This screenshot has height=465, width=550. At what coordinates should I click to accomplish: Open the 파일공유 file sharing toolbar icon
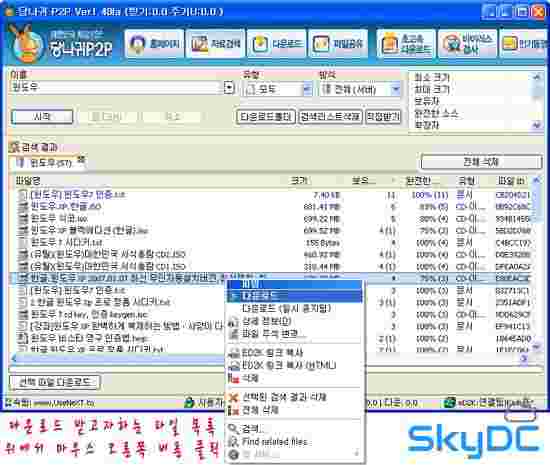tap(338, 44)
